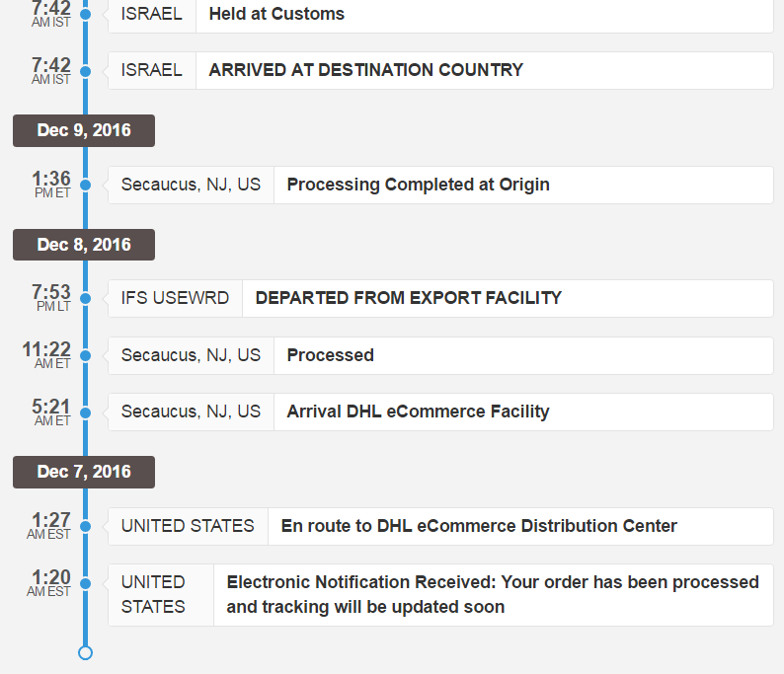Click Processing Completed at Origin entry
784x674 pixels.
pos(440,185)
